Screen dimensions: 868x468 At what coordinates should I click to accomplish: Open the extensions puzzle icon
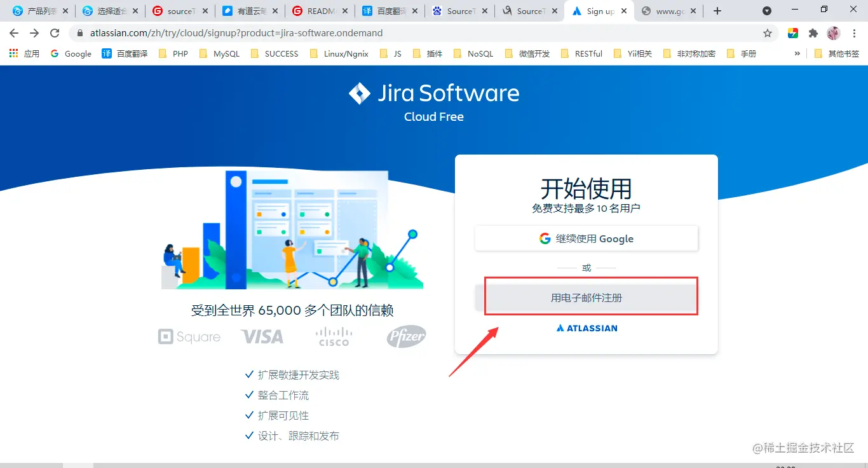[x=813, y=33]
